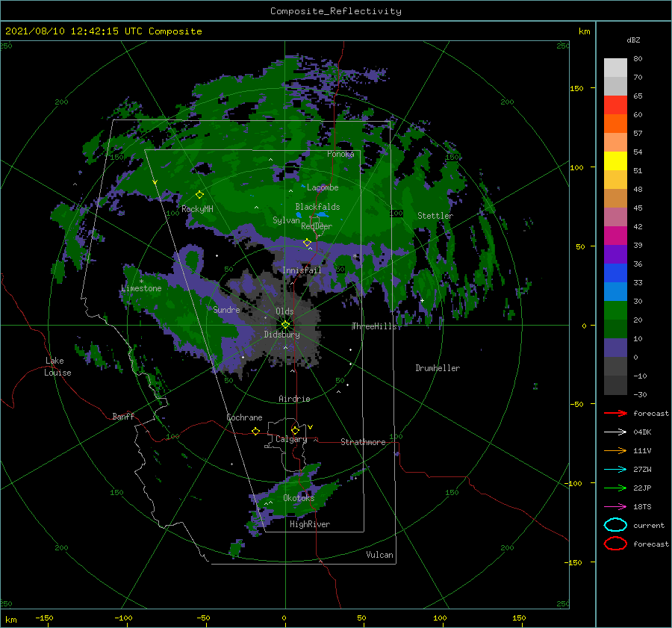Click the km unit label at top right
This screenshot has height=628, width=672.
point(584,31)
